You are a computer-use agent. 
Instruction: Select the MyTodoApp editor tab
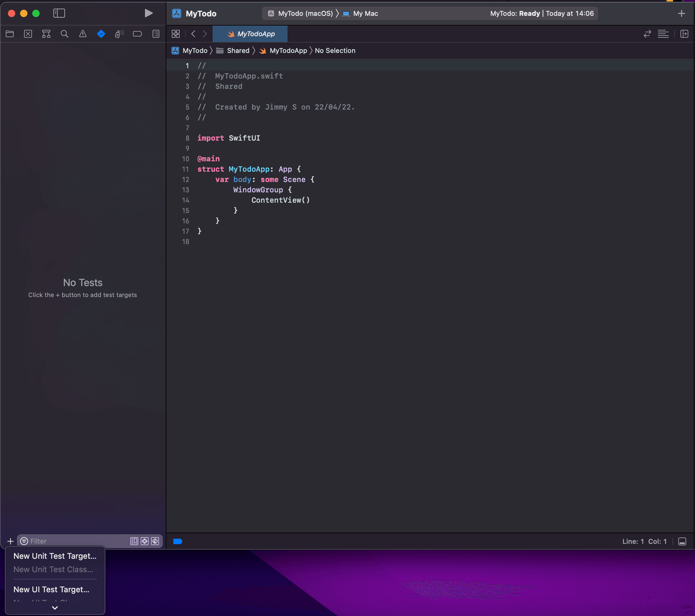pos(250,34)
